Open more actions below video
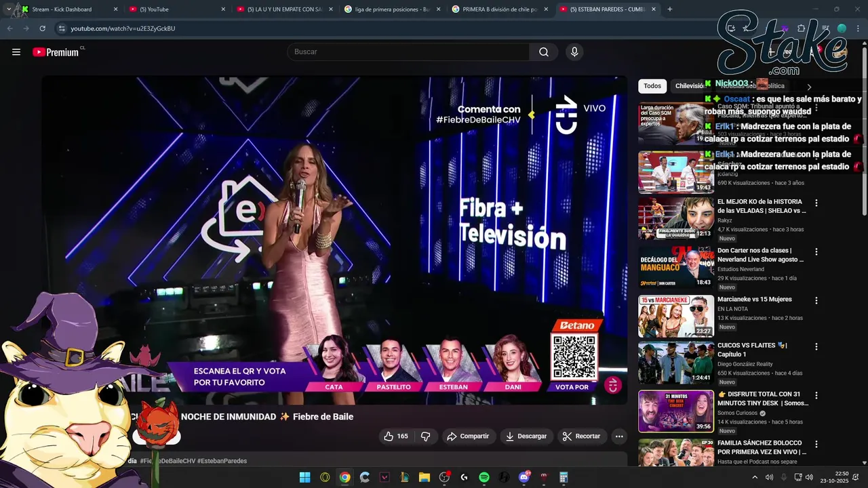This screenshot has width=868, height=488. (619, 436)
